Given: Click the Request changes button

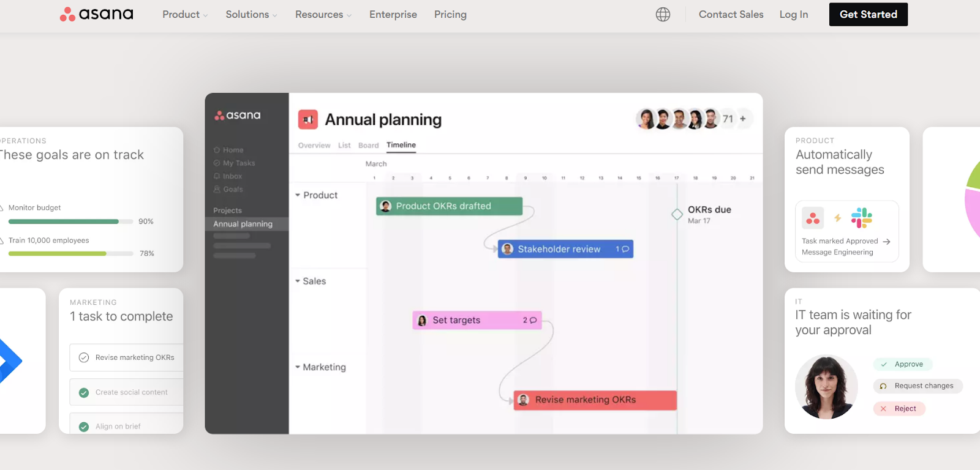Looking at the screenshot, I should (918, 386).
